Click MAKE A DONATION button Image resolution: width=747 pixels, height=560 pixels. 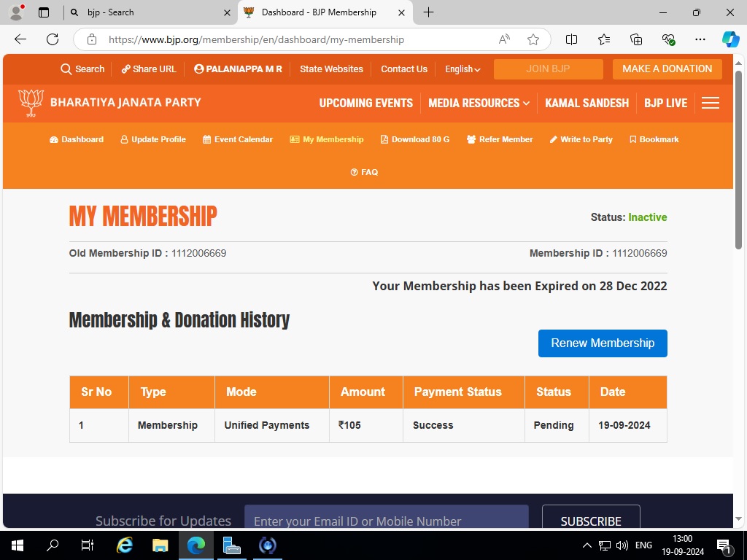[x=667, y=69]
